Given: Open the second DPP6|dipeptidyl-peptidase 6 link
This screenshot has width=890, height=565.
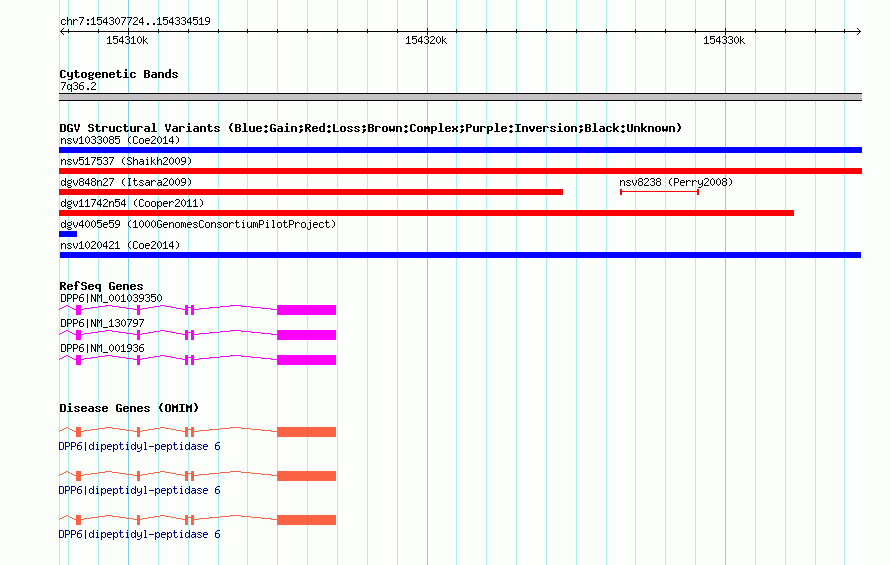Looking at the screenshot, I should pyautogui.click(x=140, y=490).
